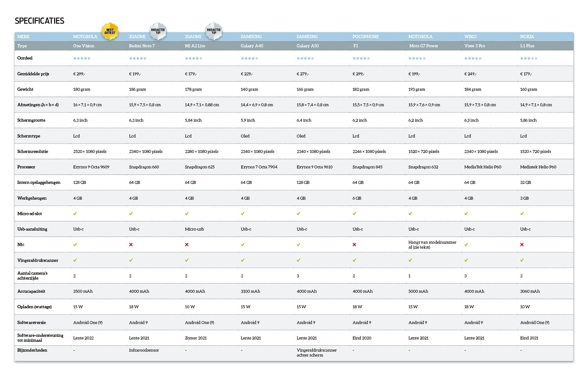Click the Nfc checkmark for Galaxy A40

tap(243, 245)
